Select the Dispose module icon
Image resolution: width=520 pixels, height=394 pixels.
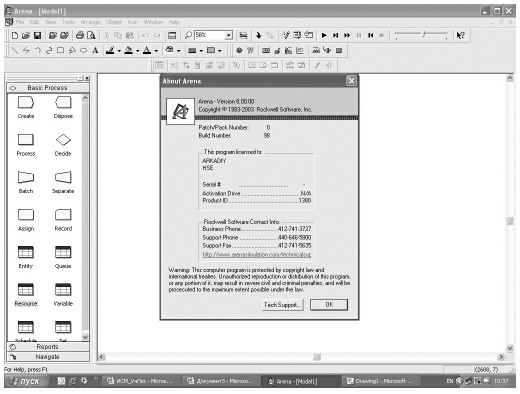pyautogui.click(x=63, y=107)
